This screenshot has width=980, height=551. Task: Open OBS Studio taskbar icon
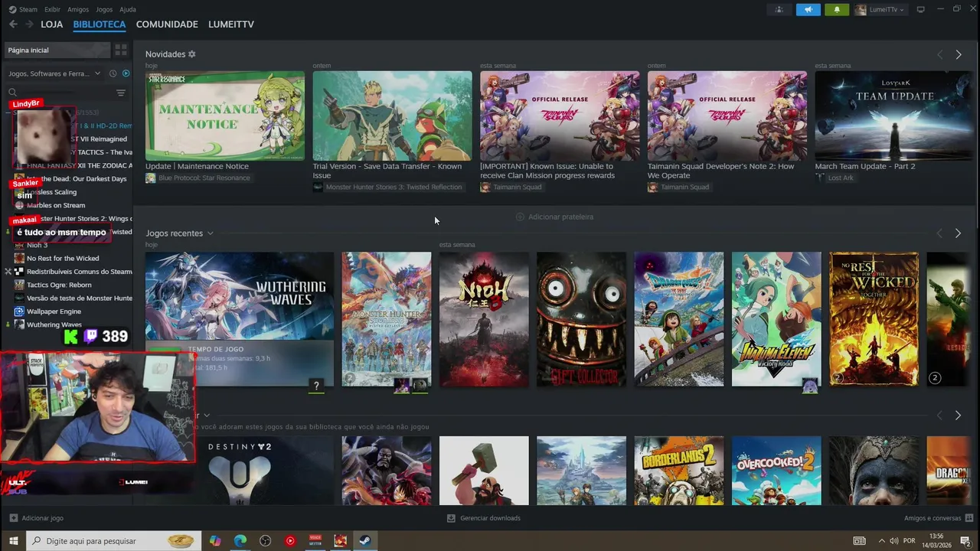click(x=265, y=541)
